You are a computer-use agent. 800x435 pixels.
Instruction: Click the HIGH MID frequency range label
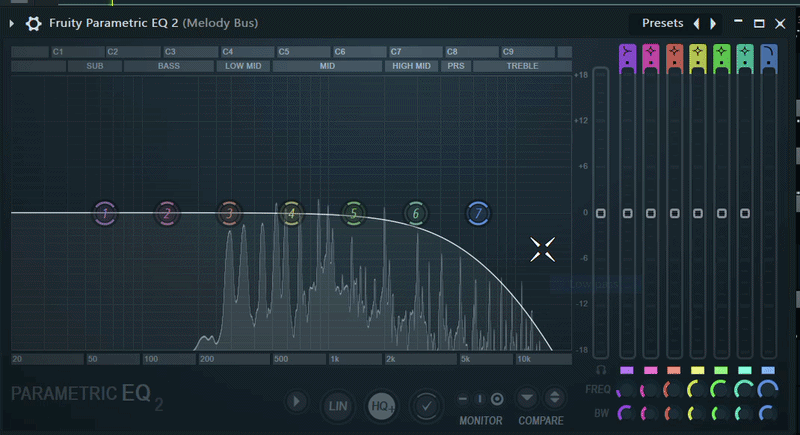coord(411,66)
